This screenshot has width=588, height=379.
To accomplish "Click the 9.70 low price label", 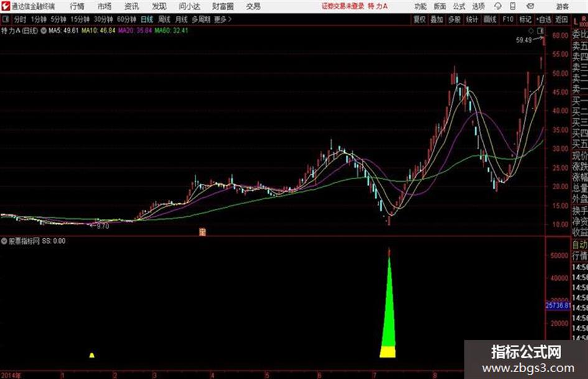I will (x=103, y=227).
